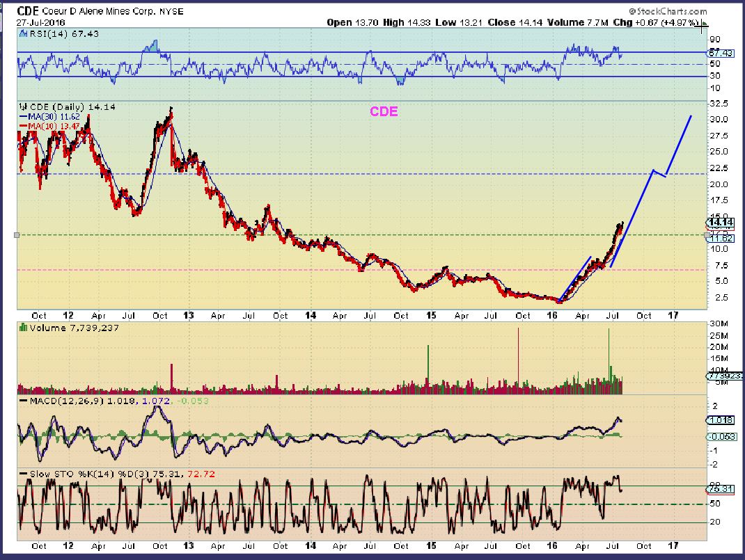This screenshot has height=560, width=745.
Task: Click the Open 13.70 value
Action: [x=352, y=22]
